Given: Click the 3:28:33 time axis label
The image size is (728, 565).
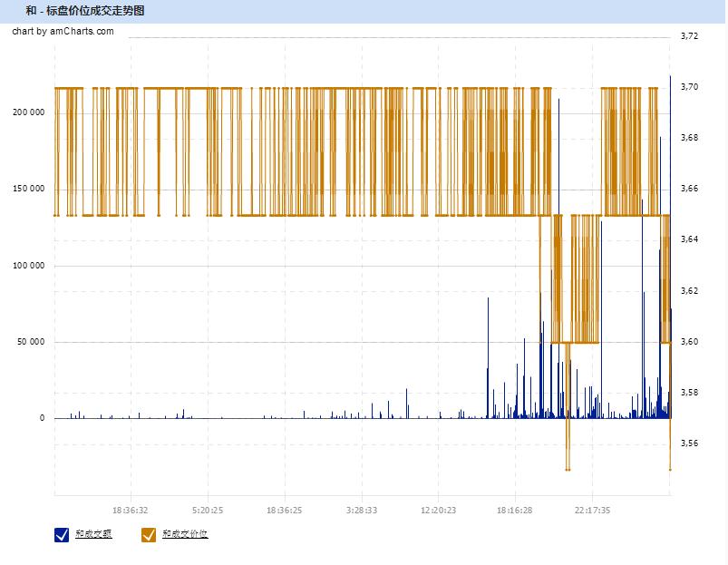Looking at the screenshot, I should tap(361, 511).
